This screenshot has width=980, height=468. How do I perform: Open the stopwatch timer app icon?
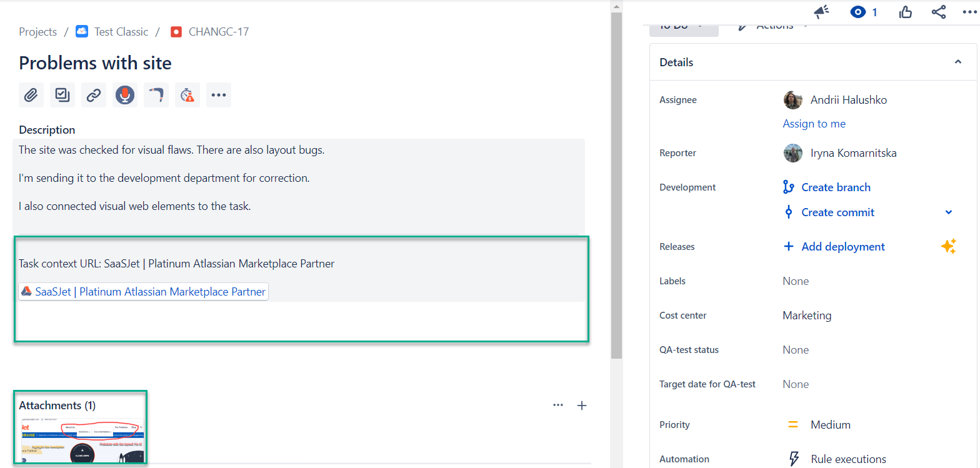point(187,95)
